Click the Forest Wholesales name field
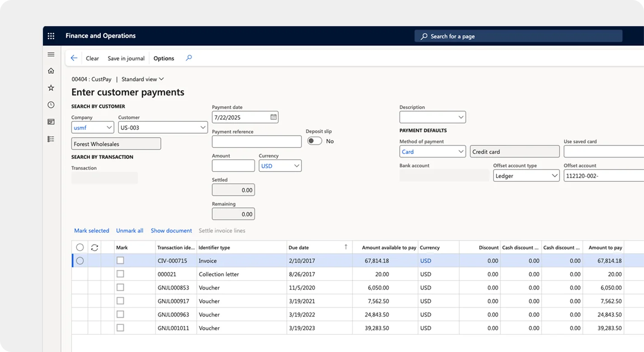 click(x=116, y=144)
